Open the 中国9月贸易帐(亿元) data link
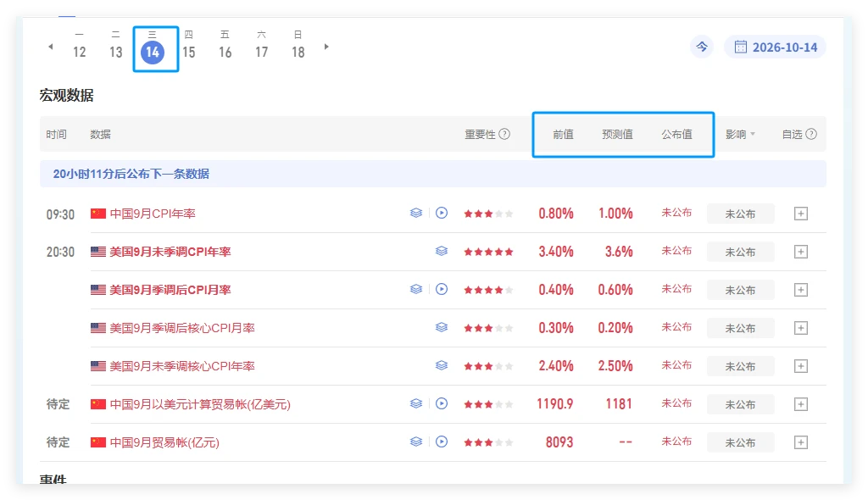This screenshot has width=868, height=500. click(x=164, y=443)
